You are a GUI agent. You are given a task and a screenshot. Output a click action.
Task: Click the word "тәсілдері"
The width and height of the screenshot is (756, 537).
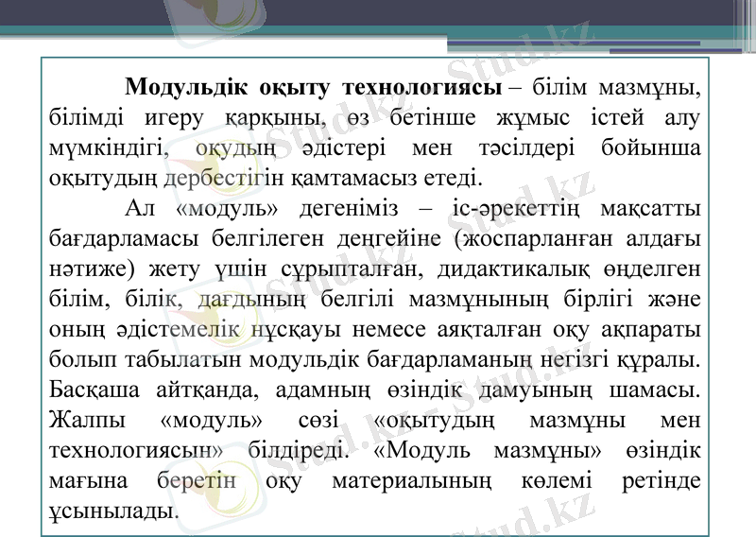(x=527, y=148)
